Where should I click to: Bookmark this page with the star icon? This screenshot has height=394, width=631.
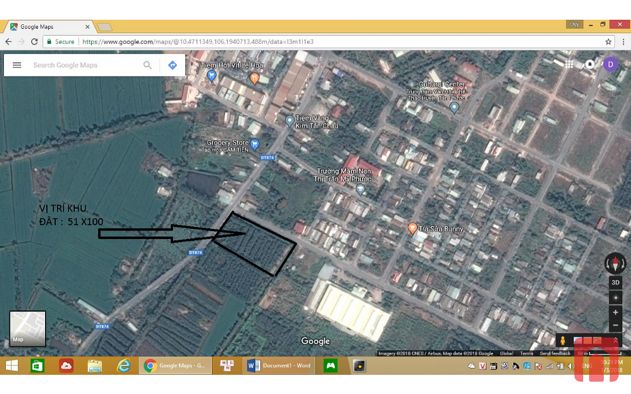(608, 41)
